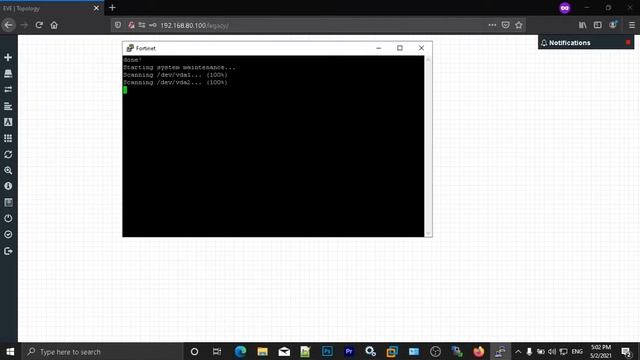This screenshot has width=640, height=360.
Task: Close the Fortinet terminal window
Action: (x=421, y=48)
